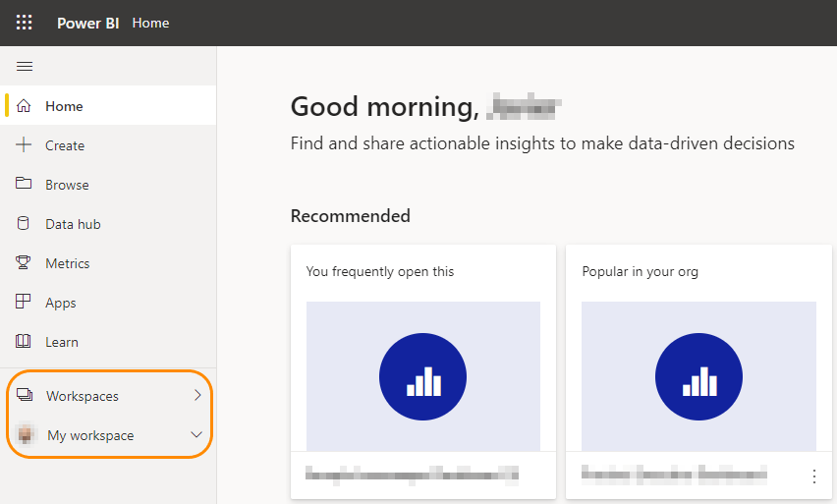This screenshot has width=837, height=504.
Task: Open the app launcher waffle icon
Action: tap(24, 23)
